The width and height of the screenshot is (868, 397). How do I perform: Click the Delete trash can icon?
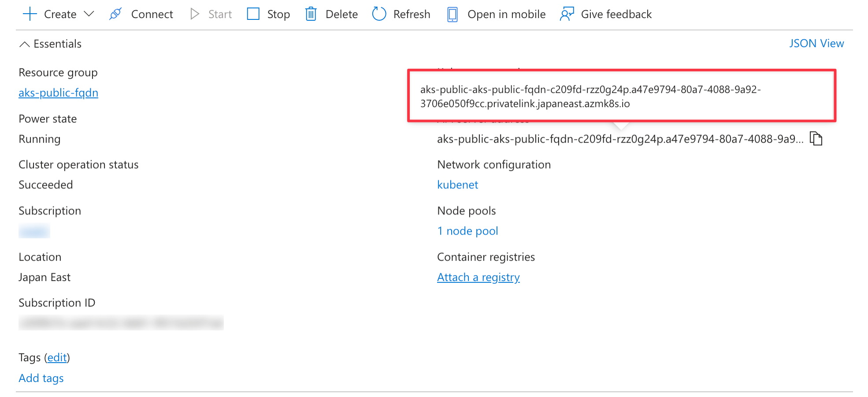coord(311,14)
